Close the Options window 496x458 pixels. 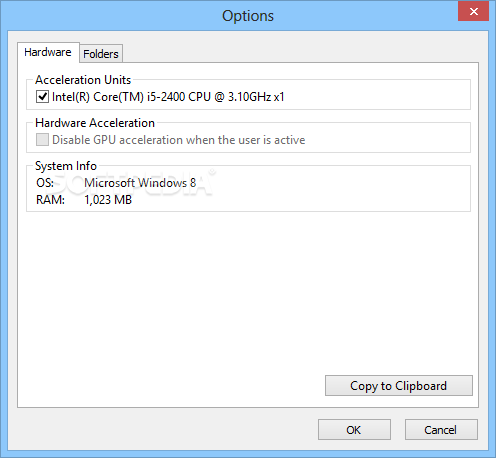(x=473, y=11)
